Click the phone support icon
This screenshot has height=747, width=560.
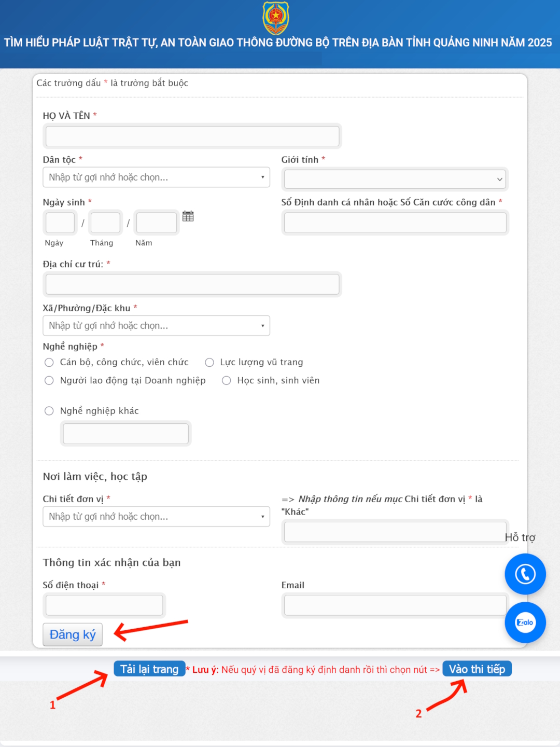tap(525, 574)
